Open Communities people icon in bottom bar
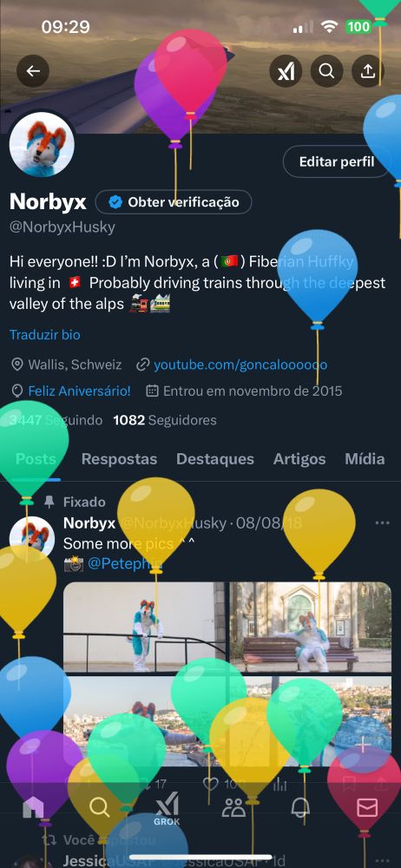Viewport: 401px width, 868px height. tap(233, 808)
